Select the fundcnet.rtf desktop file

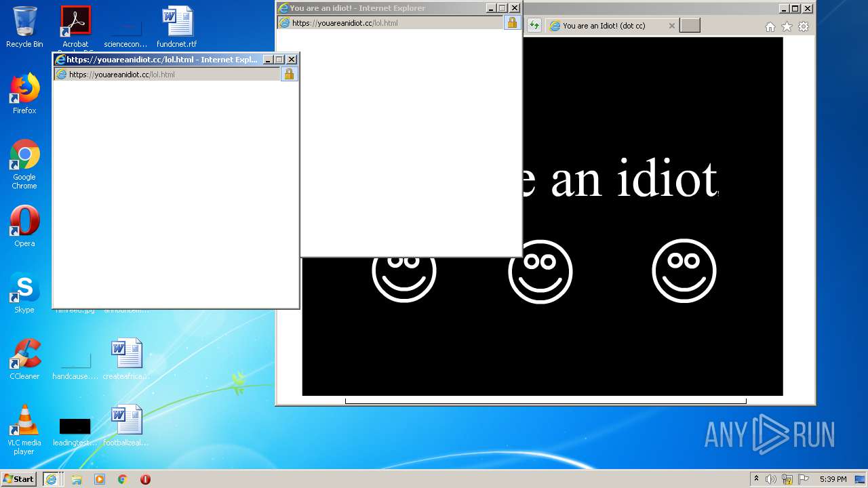pyautogui.click(x=177, y=27)
